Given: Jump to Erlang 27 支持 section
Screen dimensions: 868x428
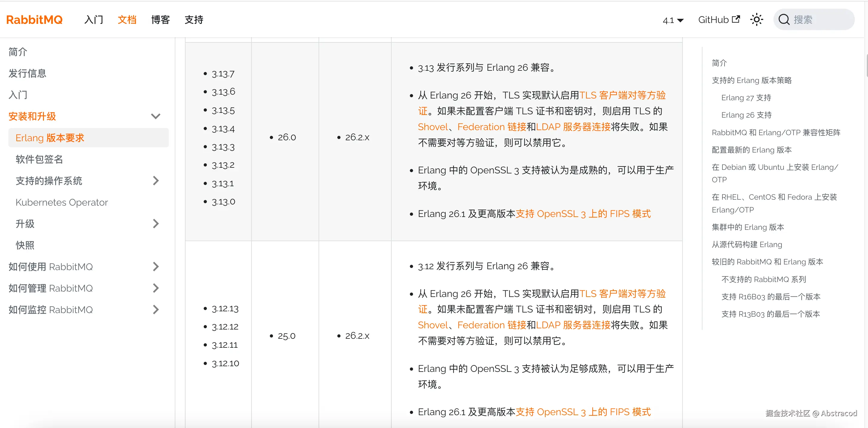Looking at the screenshot, I should click(x=746, y=98).
